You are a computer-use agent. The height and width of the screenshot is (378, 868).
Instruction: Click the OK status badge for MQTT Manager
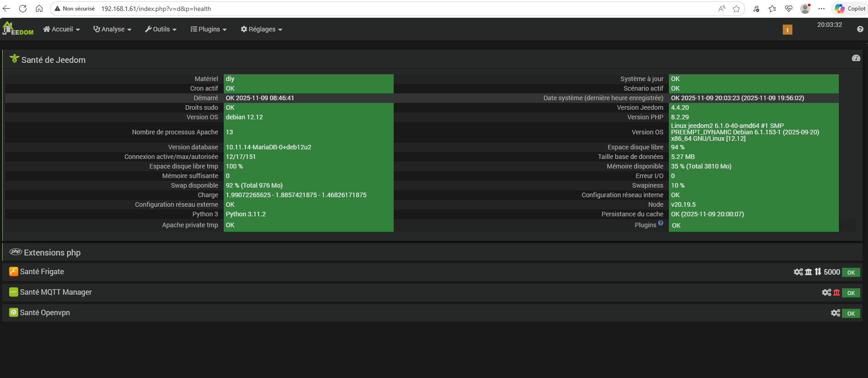(x=851, y=293)
